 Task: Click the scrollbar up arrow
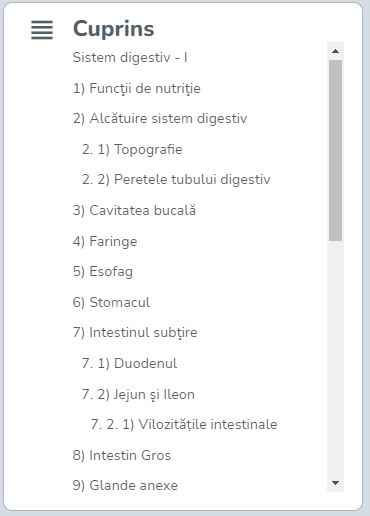click(335, 51)
